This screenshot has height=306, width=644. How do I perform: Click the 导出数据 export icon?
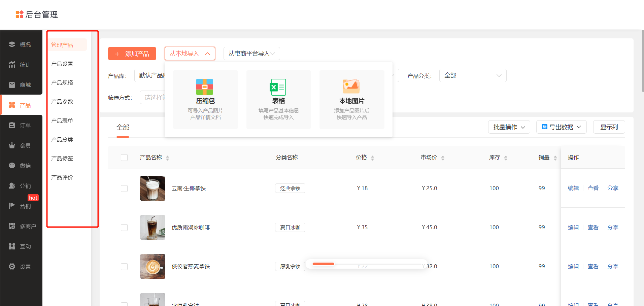click(x=544, y=127)
